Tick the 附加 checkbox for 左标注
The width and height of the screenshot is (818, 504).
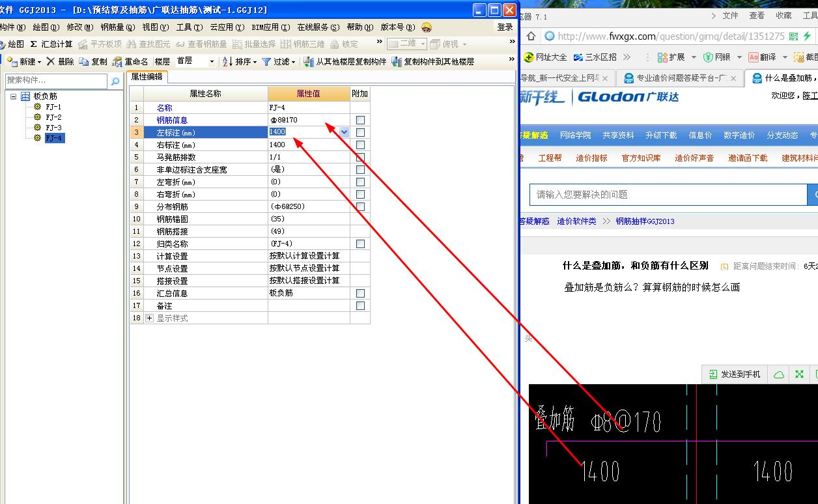(360, 132)
